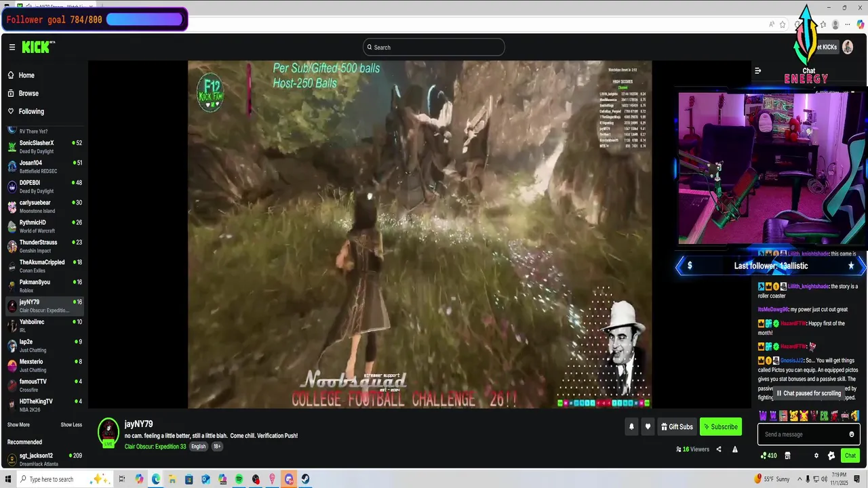Open SonicSlasherX channel in sidebar
This screenshot has height=488, width=868.
[45, 147]
